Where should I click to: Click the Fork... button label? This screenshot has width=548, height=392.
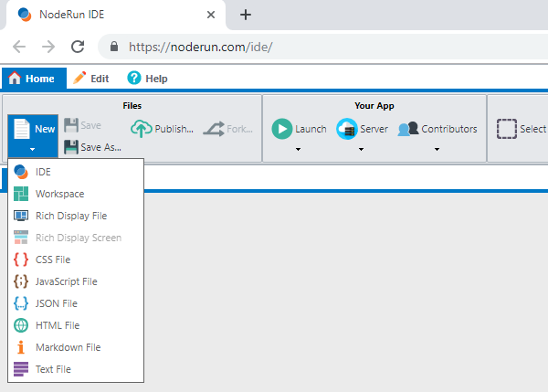pos(239,129)
